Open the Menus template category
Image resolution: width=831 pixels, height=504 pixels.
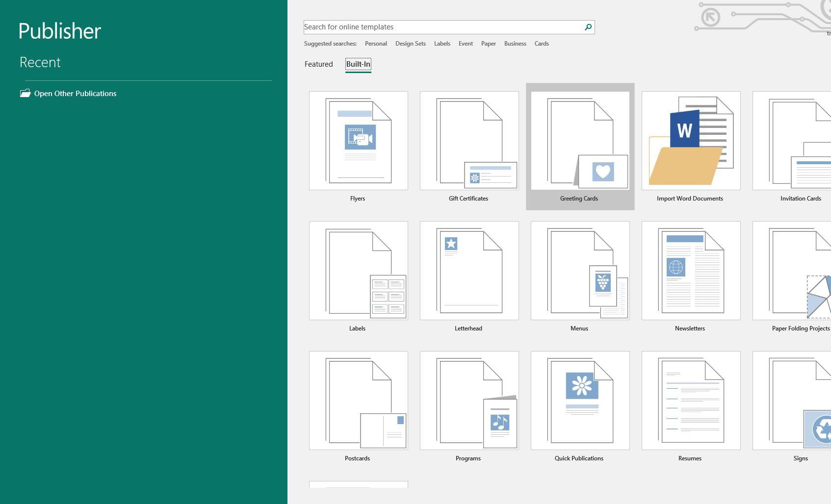(580, 271)
